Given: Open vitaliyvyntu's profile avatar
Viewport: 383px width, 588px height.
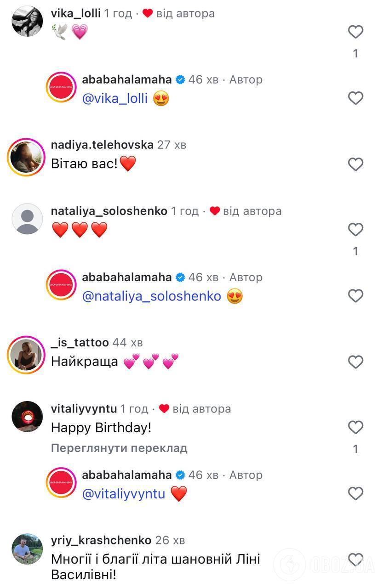Looking at the screenshot, I should click(x=27, y=416).
